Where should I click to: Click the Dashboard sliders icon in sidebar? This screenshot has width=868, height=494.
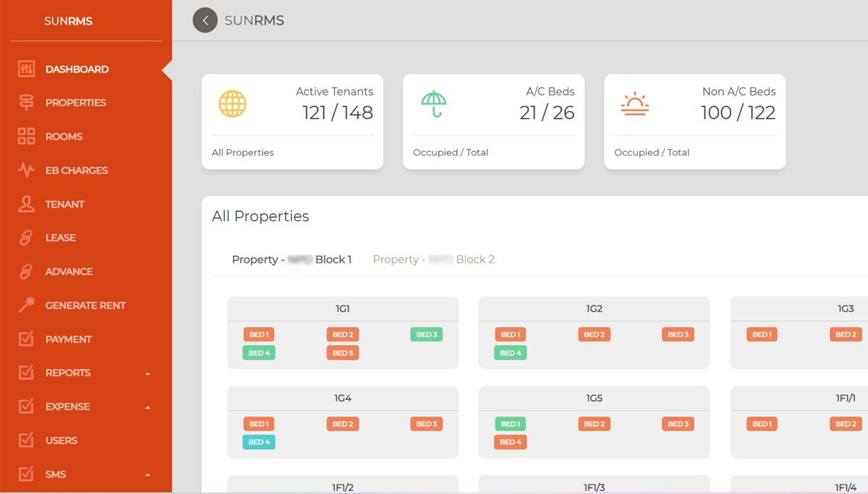tap(26, 69)
